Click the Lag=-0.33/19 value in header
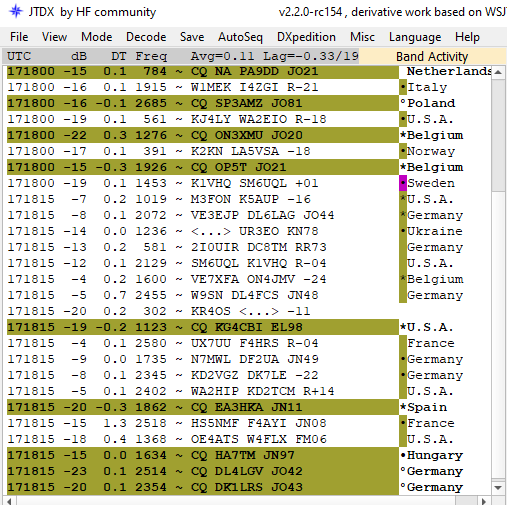The width and height of the screenshot is (507, 505). click(x=311, y=56)
